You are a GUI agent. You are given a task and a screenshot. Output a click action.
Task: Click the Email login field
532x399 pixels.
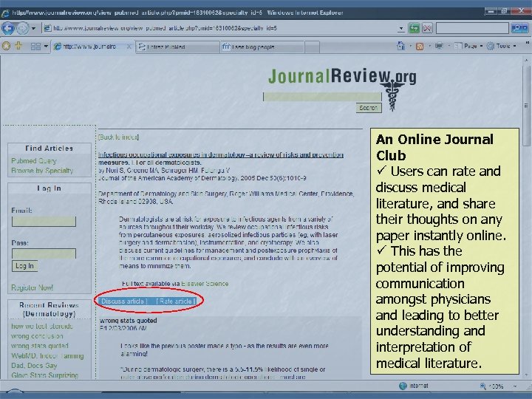[x=44, y=222]
